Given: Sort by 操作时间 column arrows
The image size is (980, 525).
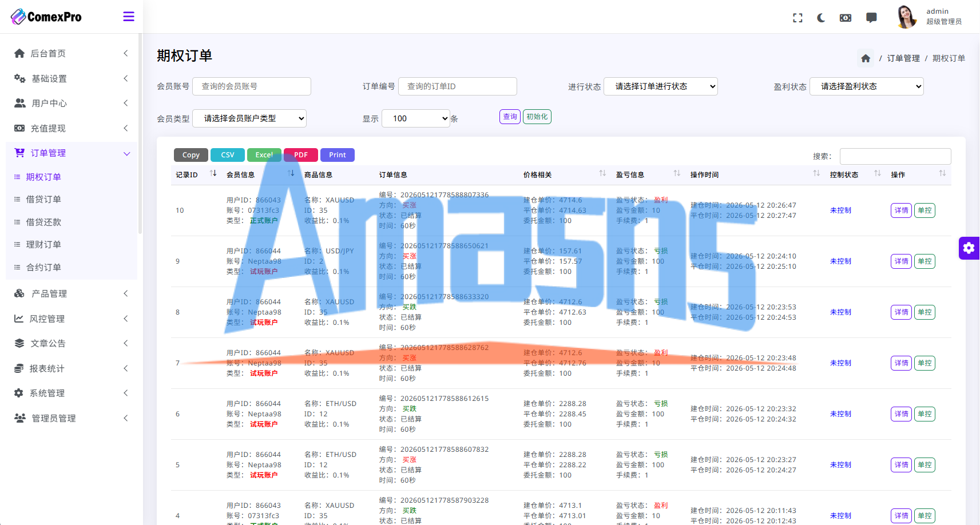Looking at the screenshot, I should pyautogui.click(x=816, y=173).
